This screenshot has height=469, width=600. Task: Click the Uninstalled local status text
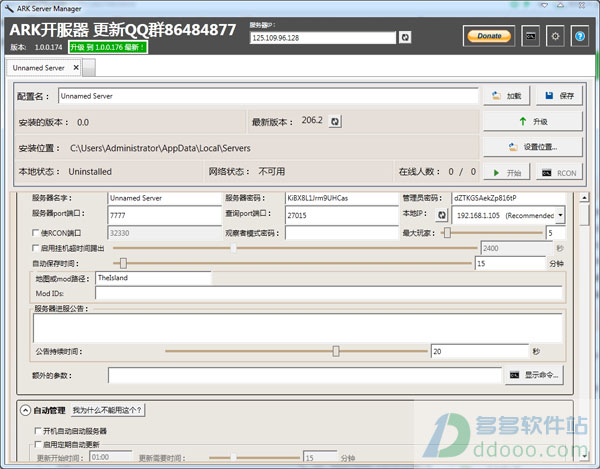[x=90, y=172]
